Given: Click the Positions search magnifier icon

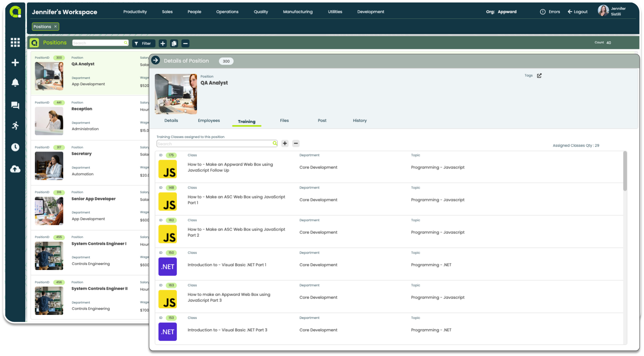Looking at the screenshot, I should (126, 43).
